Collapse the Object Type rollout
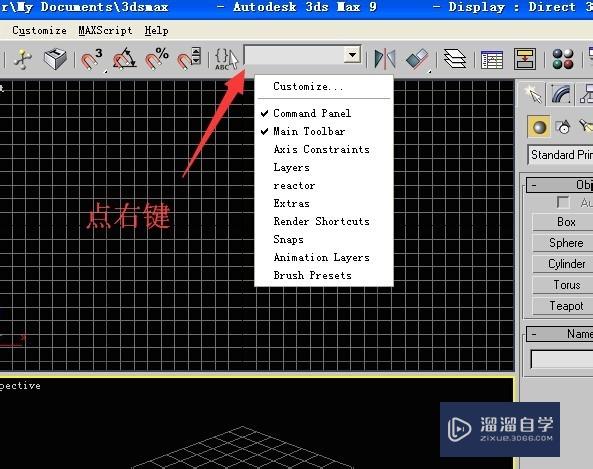 [560, 185]
